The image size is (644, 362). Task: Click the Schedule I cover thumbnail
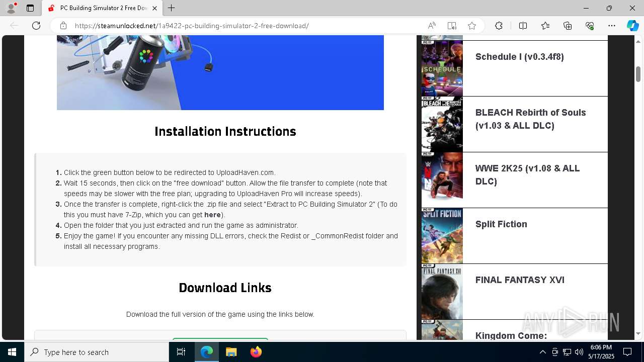(x=442, y=68)
